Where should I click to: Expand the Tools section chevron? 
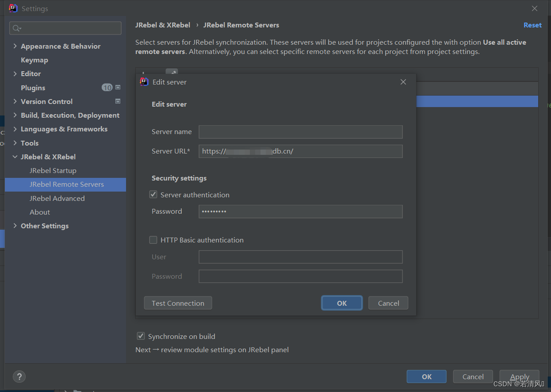click(15, 143)
